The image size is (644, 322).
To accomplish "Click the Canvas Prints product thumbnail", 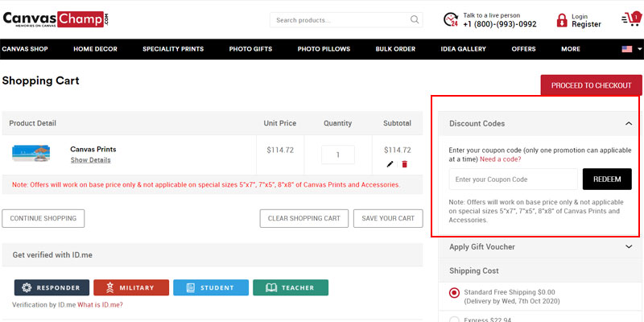I will pyautogui.click(x=32, y=153).
